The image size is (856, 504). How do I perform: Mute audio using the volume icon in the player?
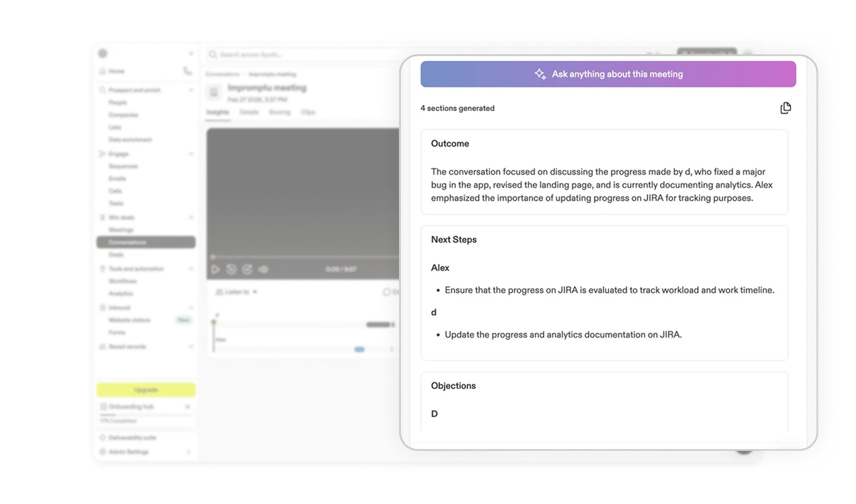[263, 269]
